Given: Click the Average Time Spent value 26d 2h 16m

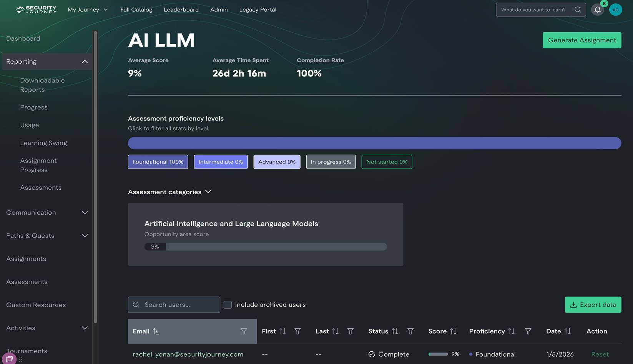Looking at the screenshot, I should (239, 73).
